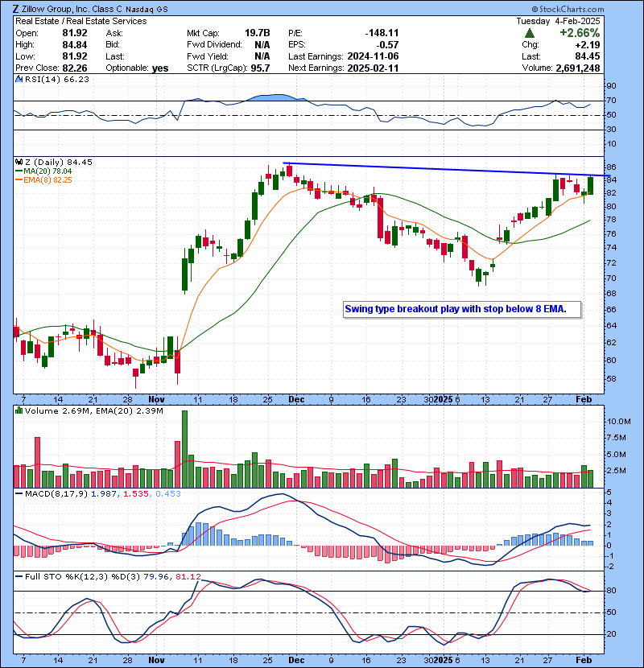Click the 'Dec' label on the price chart axis
Viewport: 644px width, 668px height.
pos(296,400)
